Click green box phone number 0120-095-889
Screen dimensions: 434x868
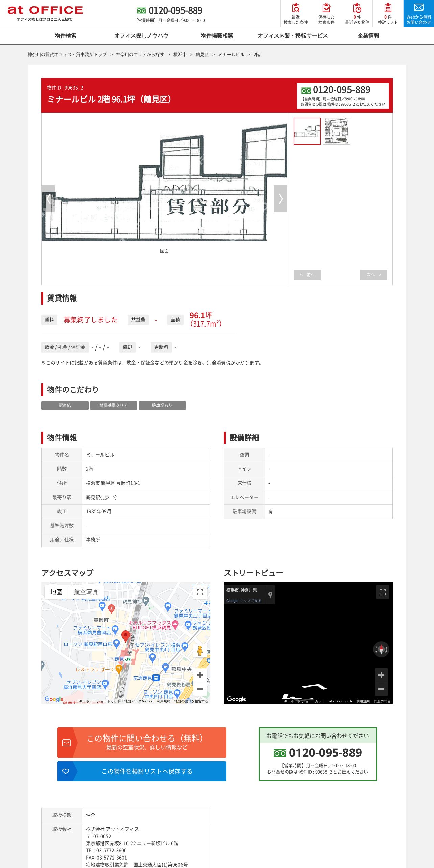pos(325,753)
